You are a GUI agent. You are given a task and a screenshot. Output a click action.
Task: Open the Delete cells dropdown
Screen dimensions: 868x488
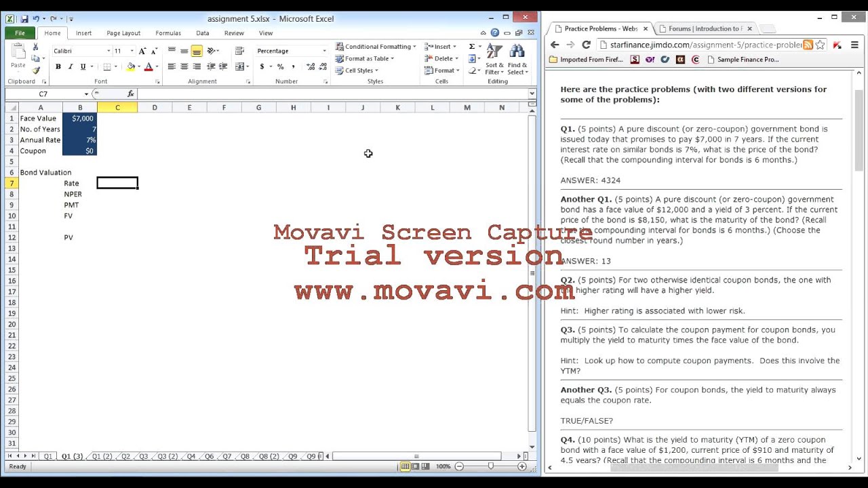tap(442, 58)
